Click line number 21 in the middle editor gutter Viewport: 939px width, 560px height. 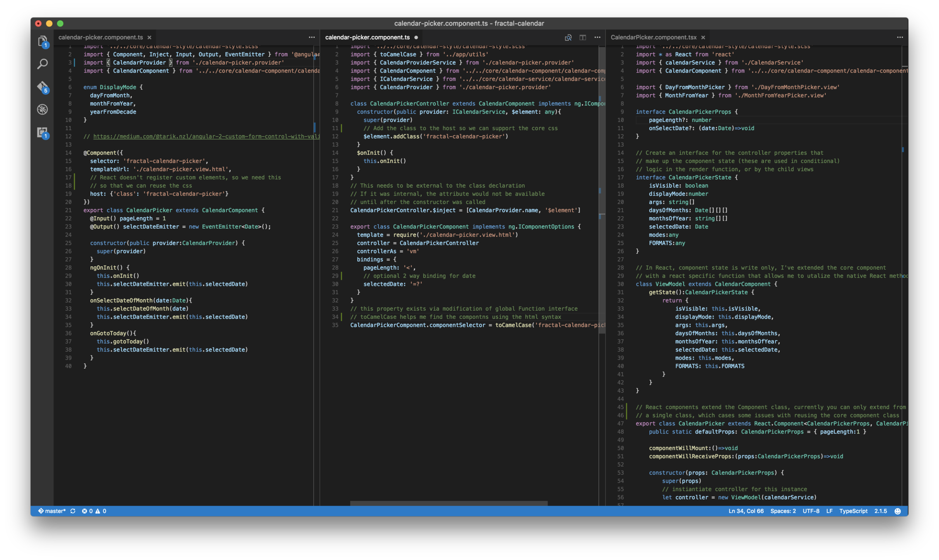pos(335,210)
